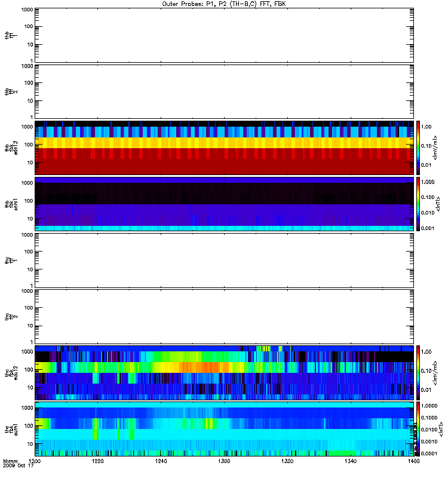448x478 pixels.
Task: Click the '10' tick of thc fbk scm1 axis
Action: click(30, 444)
